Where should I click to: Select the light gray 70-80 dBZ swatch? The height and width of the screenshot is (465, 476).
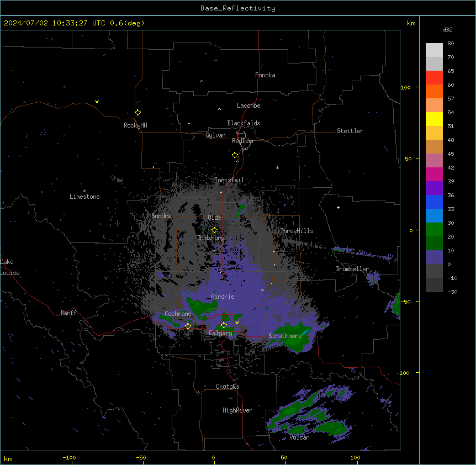pyautogui.click(x=434, y=50)
